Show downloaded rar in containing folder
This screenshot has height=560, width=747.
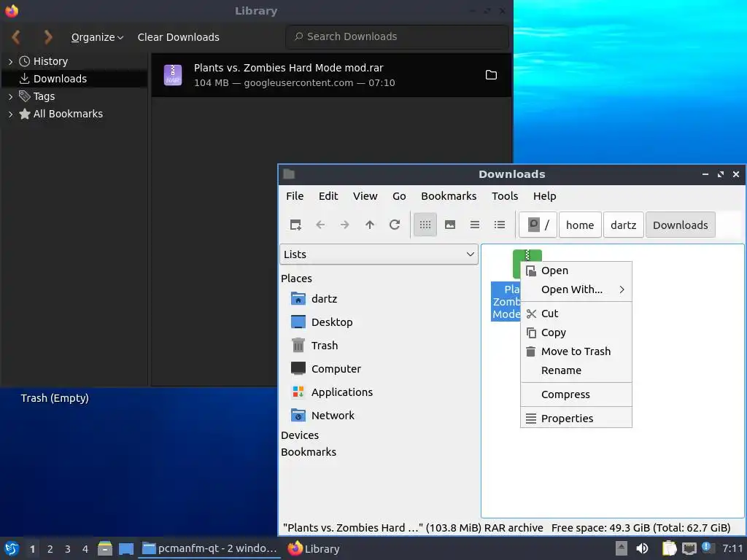pos(491,75)
